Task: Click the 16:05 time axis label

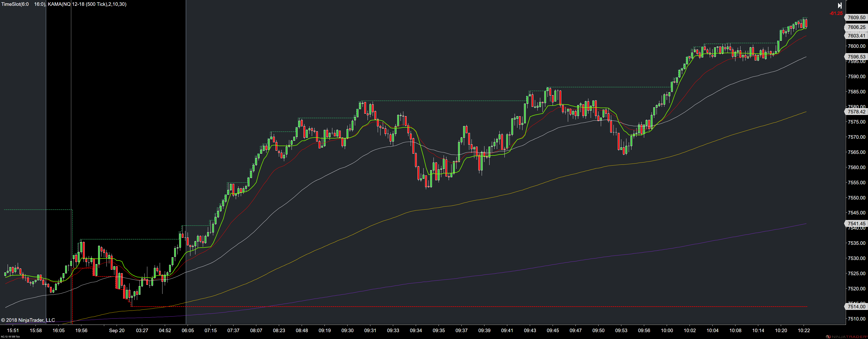Action: tap(59, 331)
